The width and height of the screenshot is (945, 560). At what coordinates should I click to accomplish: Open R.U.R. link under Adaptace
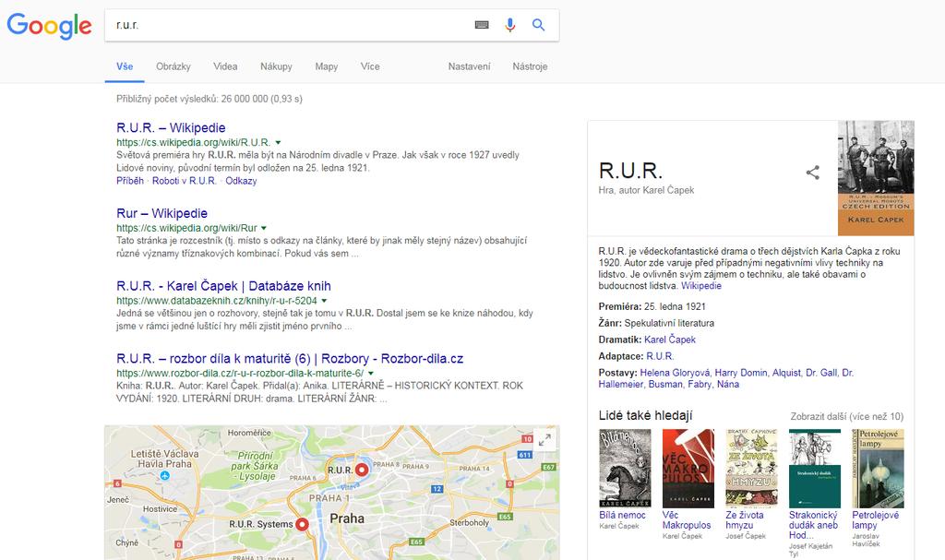(x=661, y=356)
